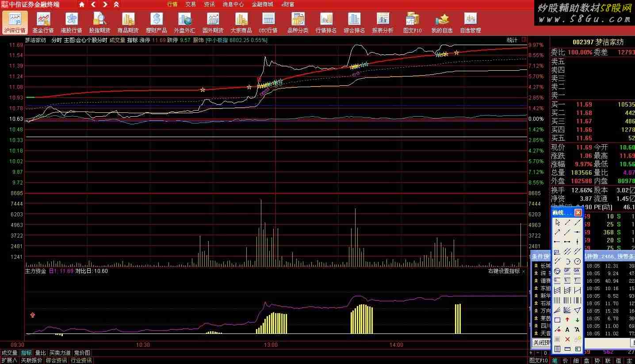This screenshot has height=364, width=635.
Task: Select the arc tool in 画线 palette
Action: click(x=567, y=261)
